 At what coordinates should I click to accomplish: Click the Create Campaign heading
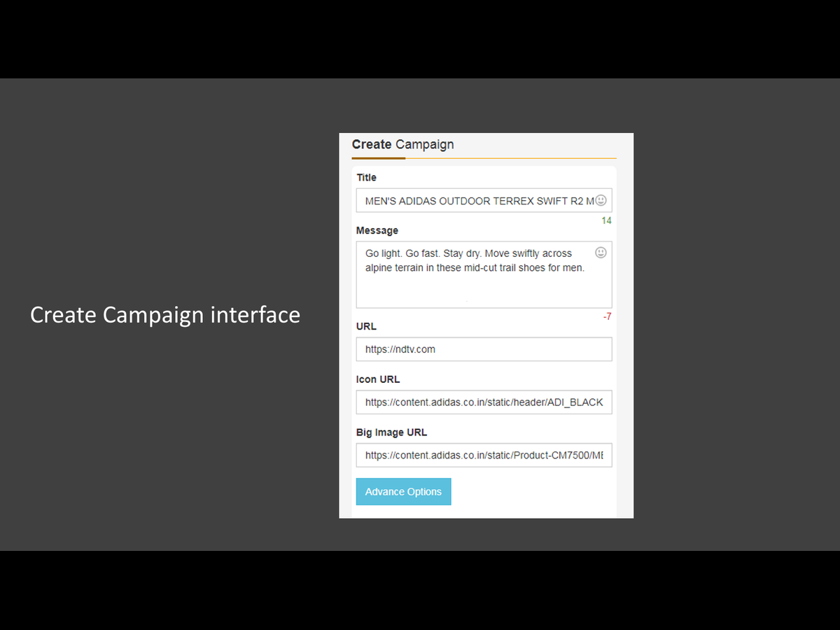point(403,144)
